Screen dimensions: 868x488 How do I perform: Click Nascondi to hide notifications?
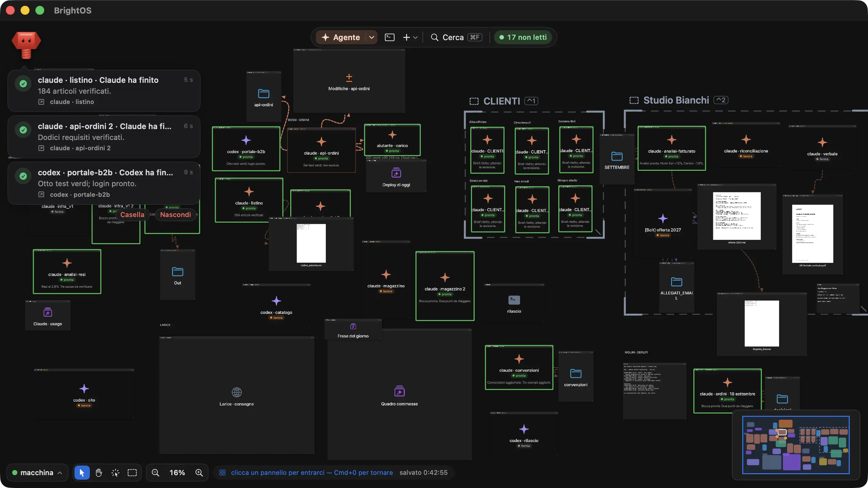(176, 215)
